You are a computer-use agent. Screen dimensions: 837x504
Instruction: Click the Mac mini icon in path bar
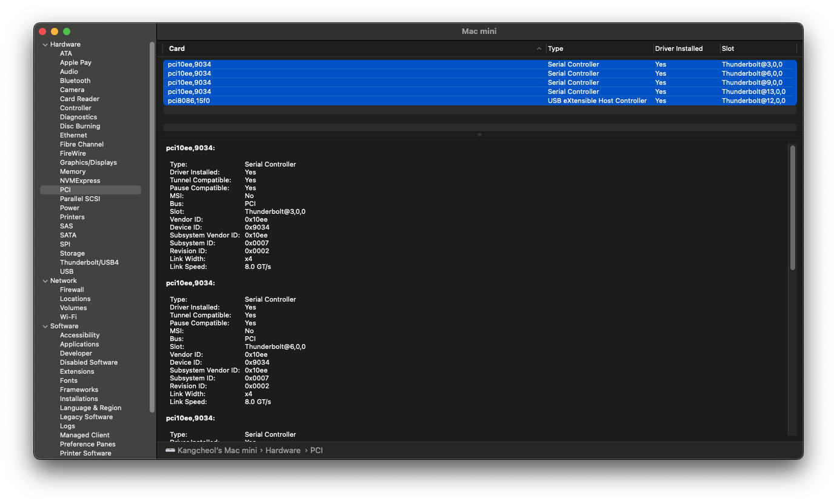point(170,451)
